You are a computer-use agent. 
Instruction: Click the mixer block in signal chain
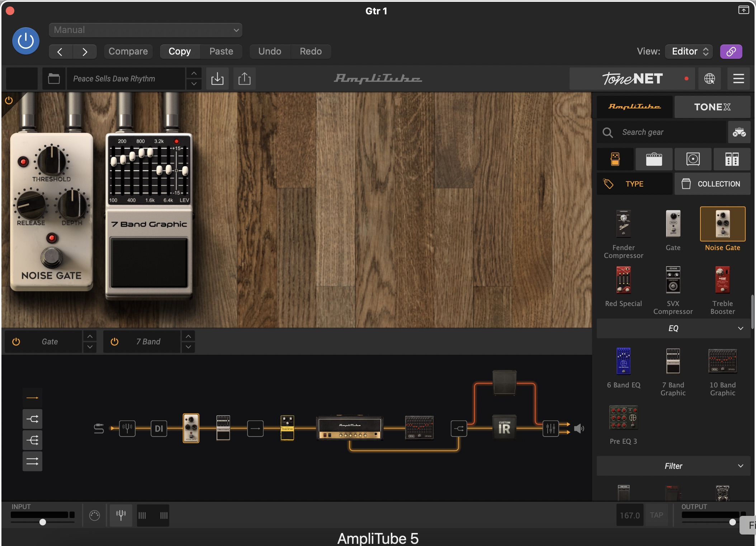pos(551,428)
